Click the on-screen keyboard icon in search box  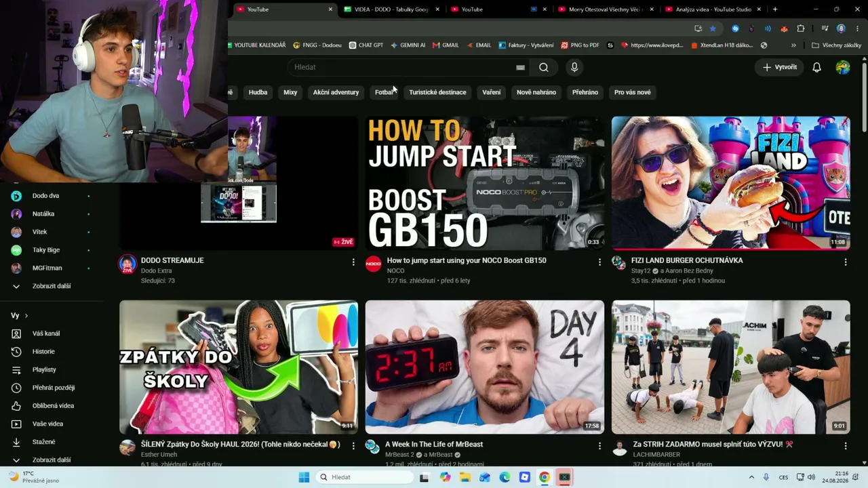click(520, 67)
